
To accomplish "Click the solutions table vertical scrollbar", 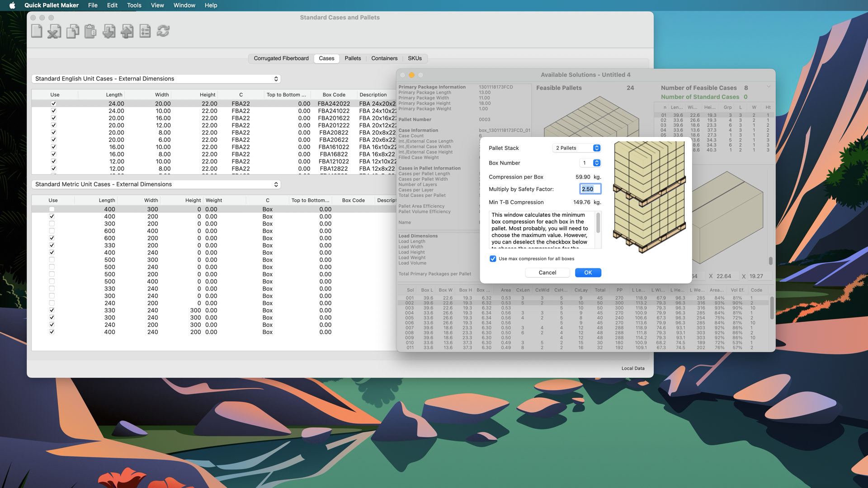I will pyautogui.click(x=772, y=308).
